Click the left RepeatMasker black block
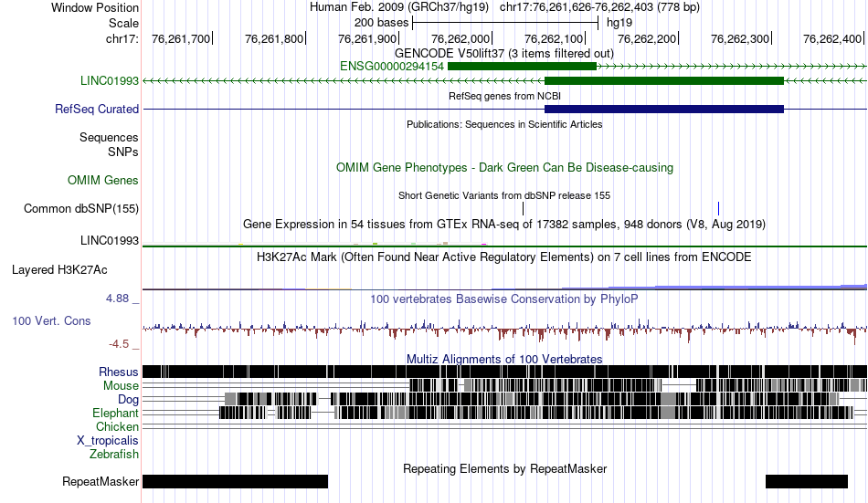This screenshot has height=503, width=868. 235,481
